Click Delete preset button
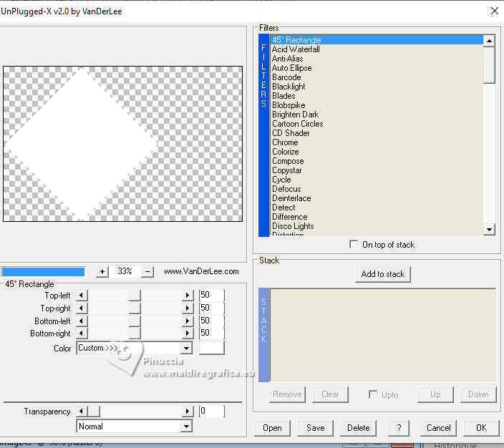This screenshot has height=448, width=504. coord(359,428)
